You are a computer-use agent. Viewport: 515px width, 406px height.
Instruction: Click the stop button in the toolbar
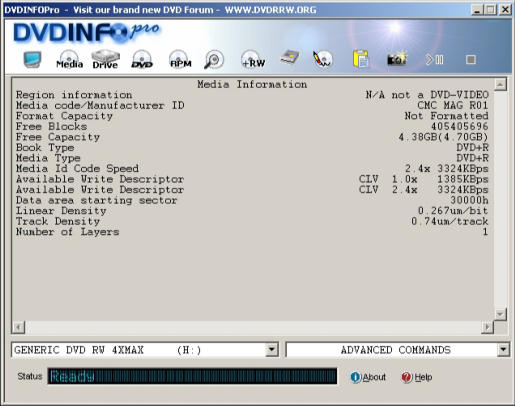point(471,60)
